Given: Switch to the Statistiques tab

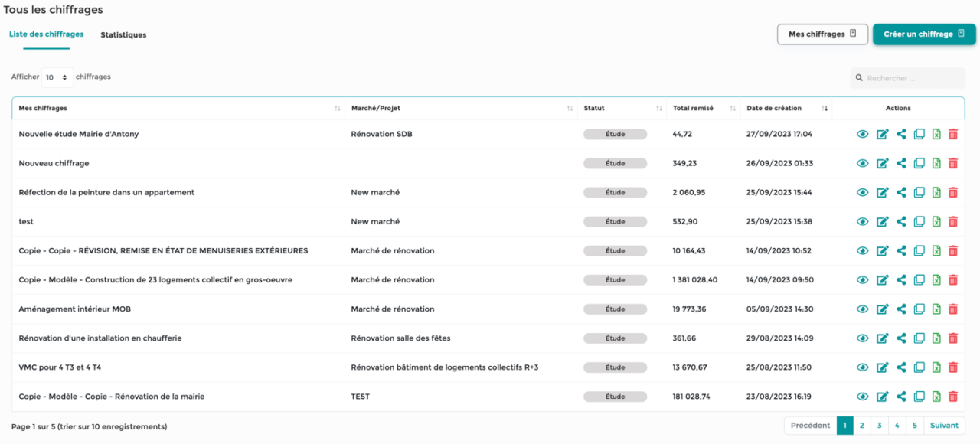Looking at the screenshot, I should [123, 34].
